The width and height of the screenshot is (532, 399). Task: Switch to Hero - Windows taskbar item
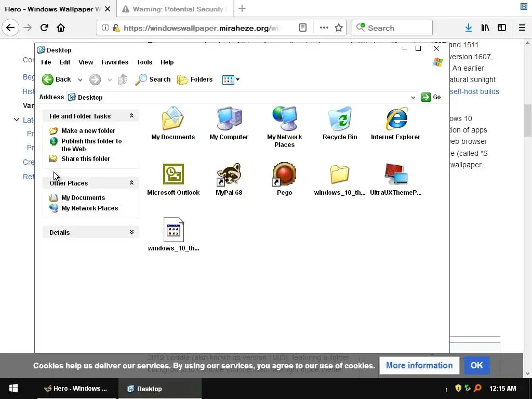click(77, 389)
